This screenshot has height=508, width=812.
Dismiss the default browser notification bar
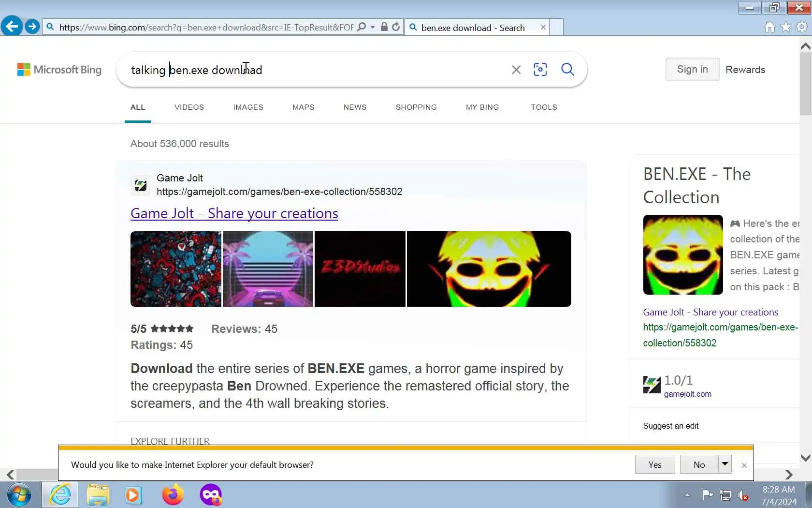[x=744, y=465]
